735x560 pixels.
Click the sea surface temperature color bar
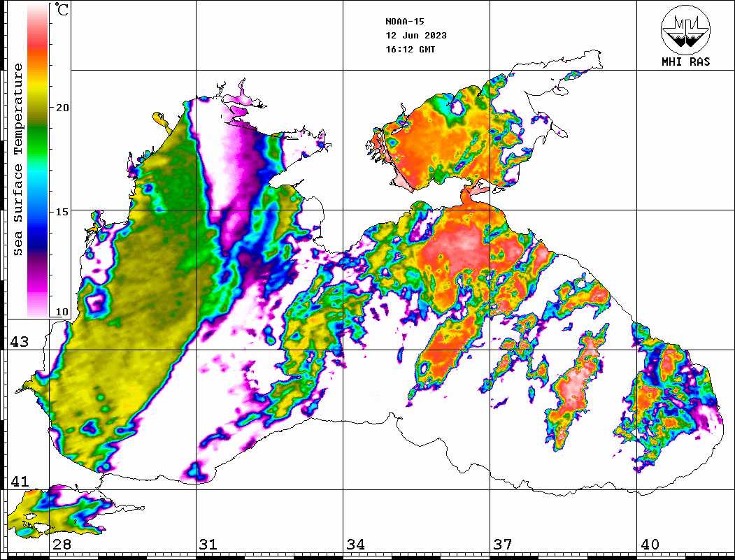point(38,161)
